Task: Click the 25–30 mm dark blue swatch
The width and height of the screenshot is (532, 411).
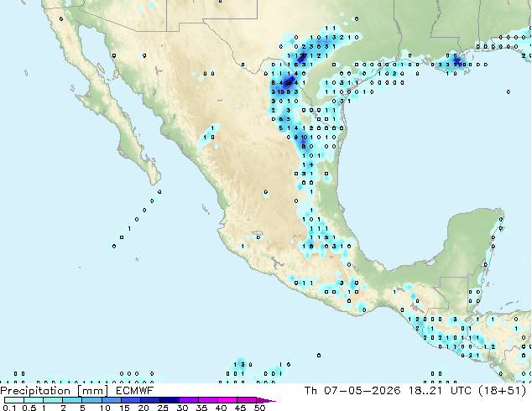Action: click(169, 400)
